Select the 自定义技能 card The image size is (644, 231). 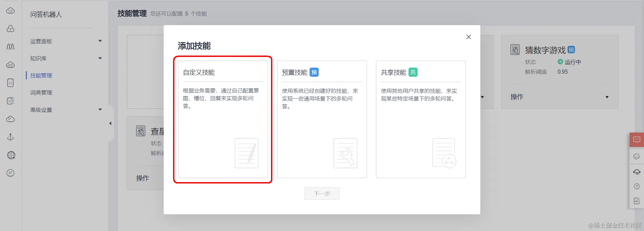(x=223, y=119)
